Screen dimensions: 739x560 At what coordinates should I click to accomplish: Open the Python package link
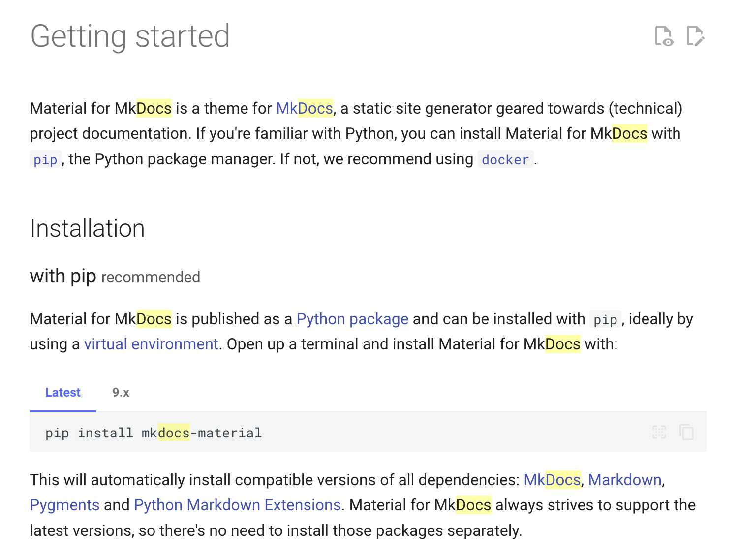click(x=352, y=319)
